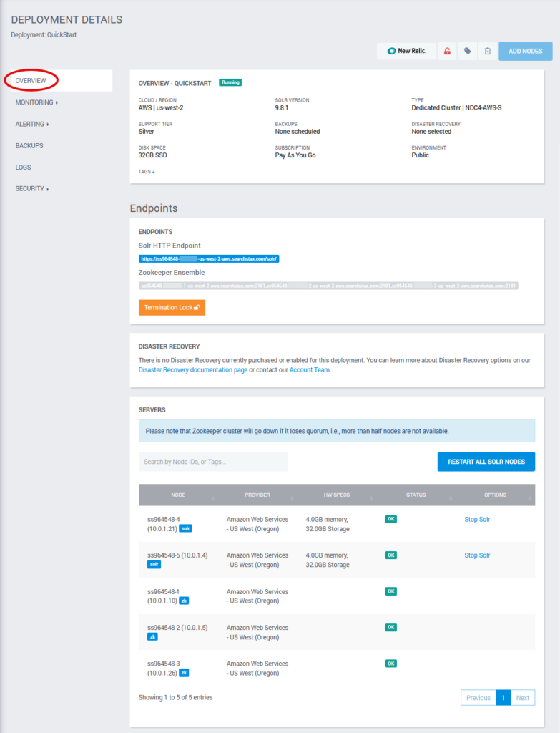The height and width of the screenshot is (733, 560).
Task: Click the trash delete deployment icon
Action: (x=487, y=51)
